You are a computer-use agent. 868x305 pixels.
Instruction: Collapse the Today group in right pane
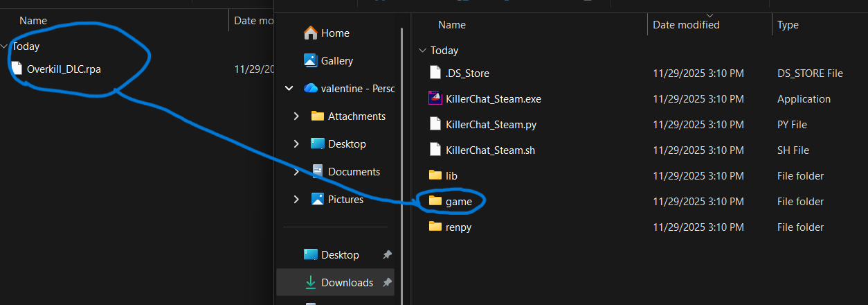pyautogui.click(x=422, y=51)
